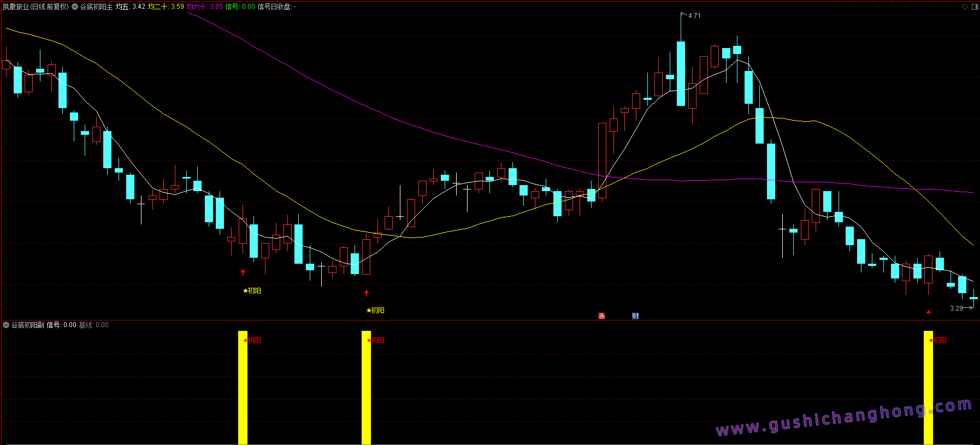Viewport: 980px width, 445px height.
Task: Click the rightmost yellow signal bar in sub-chart
Action: 928,388
